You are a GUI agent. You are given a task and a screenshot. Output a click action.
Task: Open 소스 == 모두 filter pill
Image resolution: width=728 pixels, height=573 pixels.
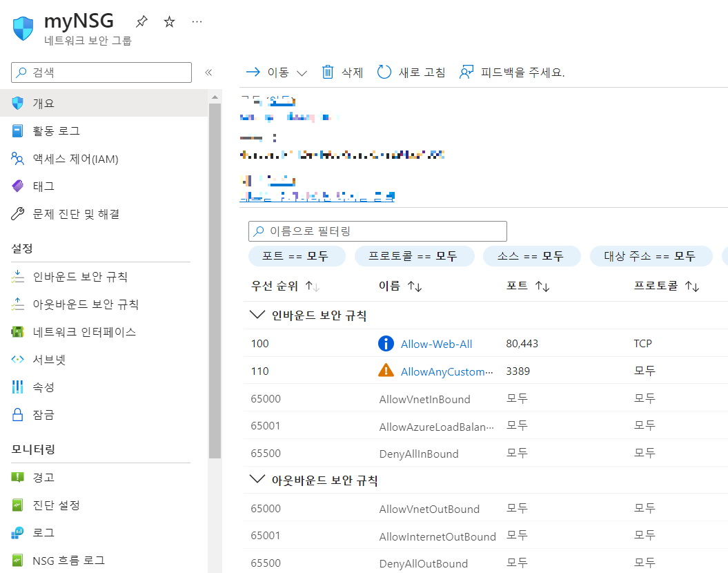pyautogui.click(x=531, y=256)
